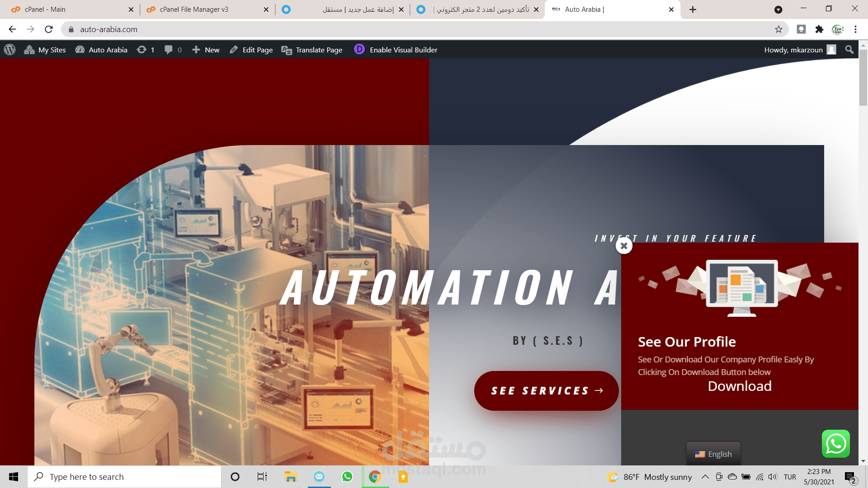The image size is (868, 488).
Task: Open the volume speaker icon
Action: point(773,477)
